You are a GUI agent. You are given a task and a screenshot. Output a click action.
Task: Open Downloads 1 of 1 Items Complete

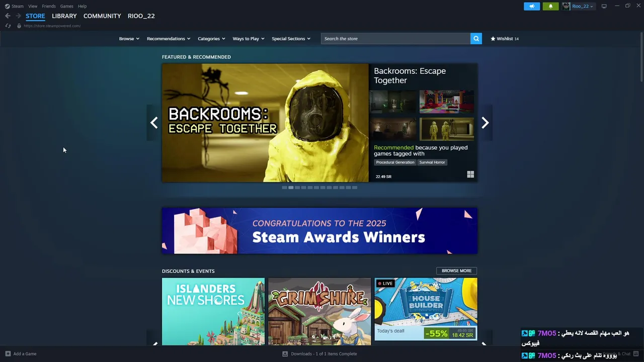[324, 354]
